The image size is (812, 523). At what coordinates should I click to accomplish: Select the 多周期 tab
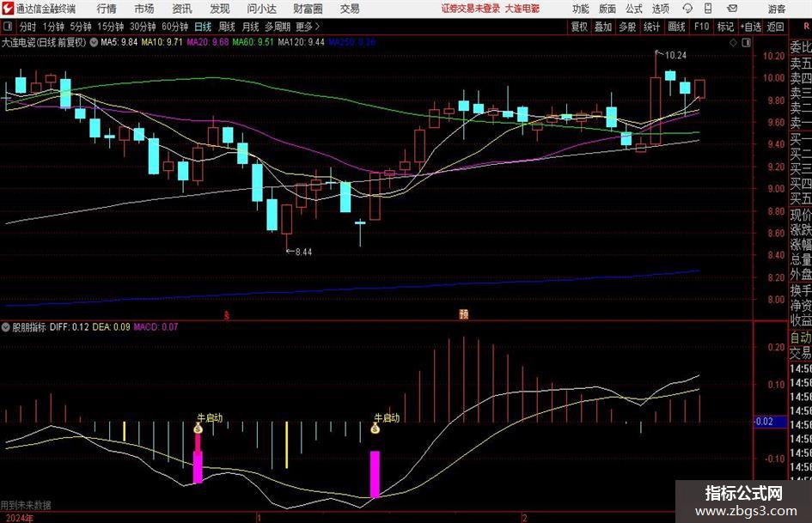pos(278,27)
